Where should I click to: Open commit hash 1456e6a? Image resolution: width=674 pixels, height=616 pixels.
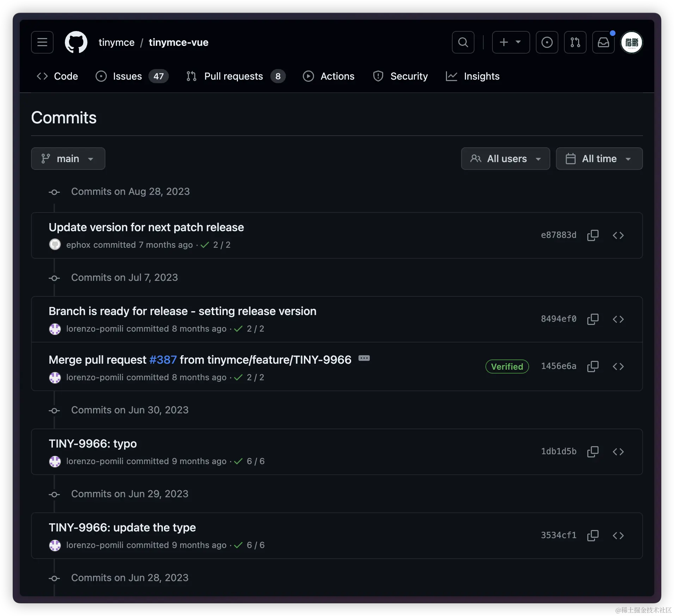pyautogui.click(x=559, y=366)
